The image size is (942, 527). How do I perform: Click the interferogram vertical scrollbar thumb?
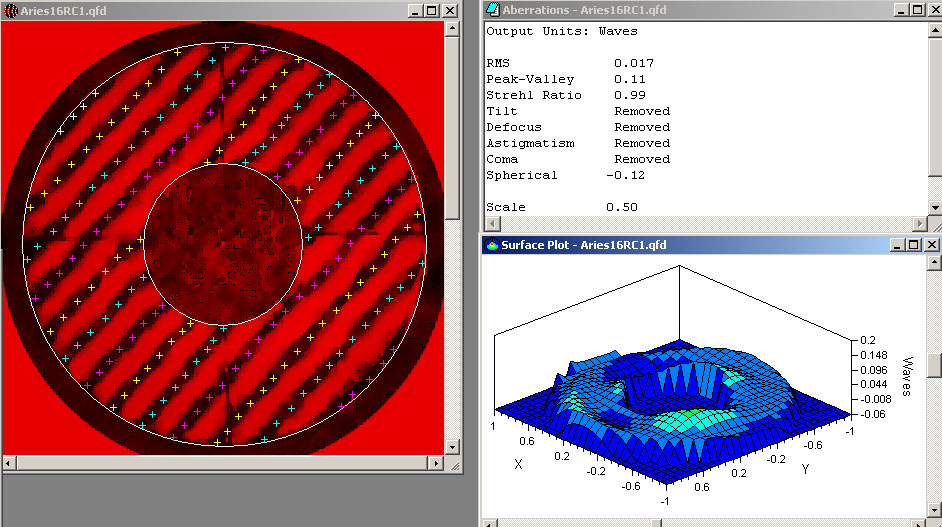[x=452, y=127]
